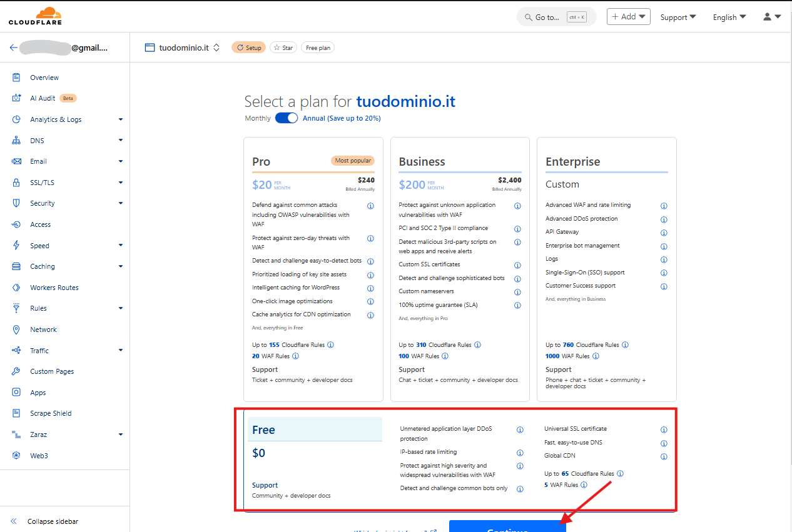Click the tuodominio.it link in heading
This screenshot has height=532, width=792.
[x=406, y=101]
